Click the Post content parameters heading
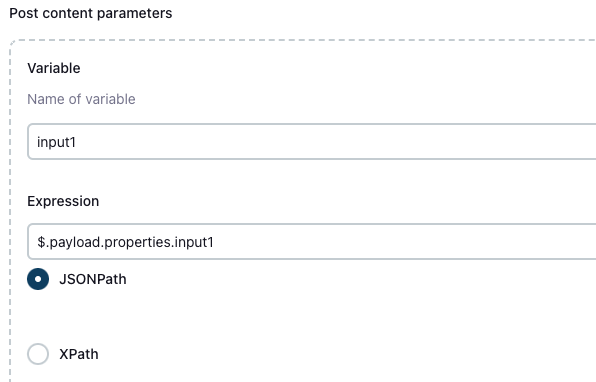The height and width of the screenshot is (382, 596). tap(90, 13)
